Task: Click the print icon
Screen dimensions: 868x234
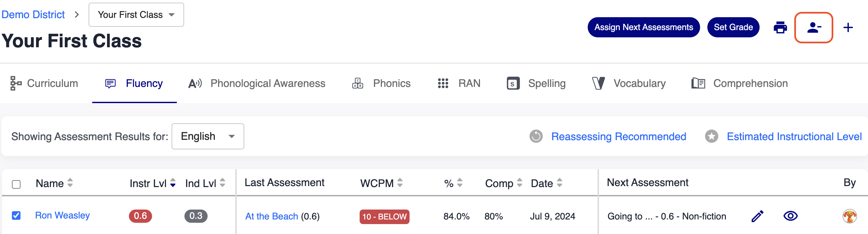Action: coord(780,28)
